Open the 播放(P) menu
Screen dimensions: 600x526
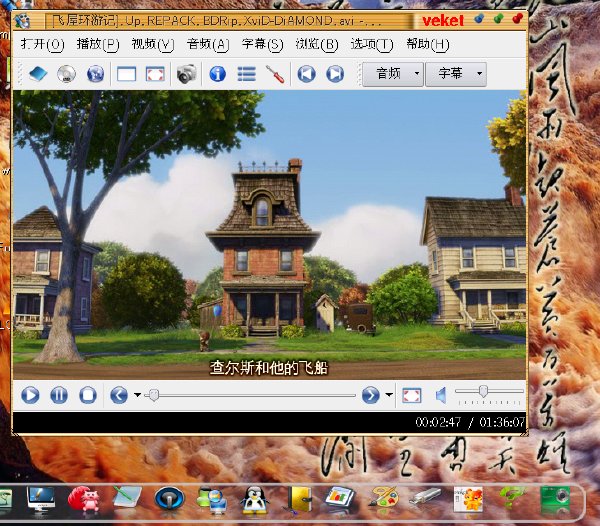click(98, 44)
